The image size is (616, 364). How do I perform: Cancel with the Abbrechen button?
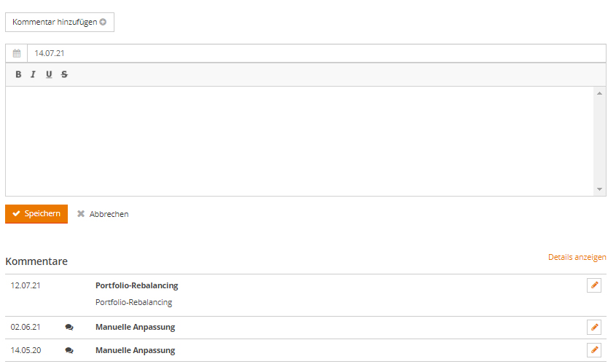click(x=103, y=214)
